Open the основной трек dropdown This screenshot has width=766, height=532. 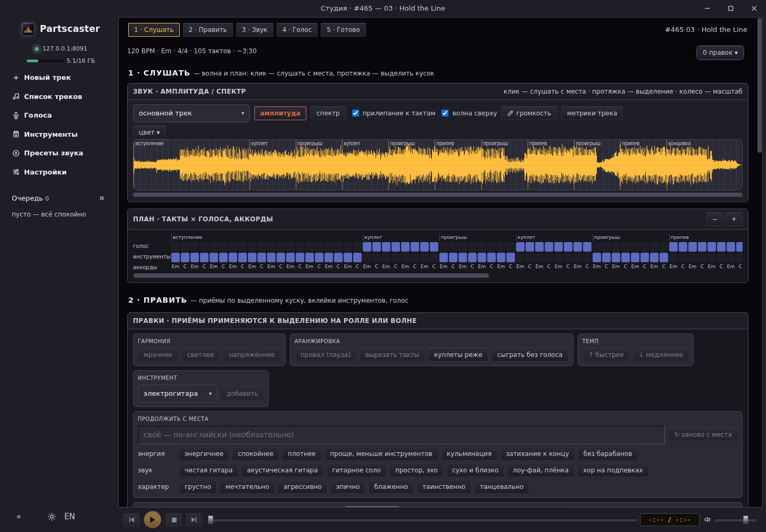coord(191,113)
